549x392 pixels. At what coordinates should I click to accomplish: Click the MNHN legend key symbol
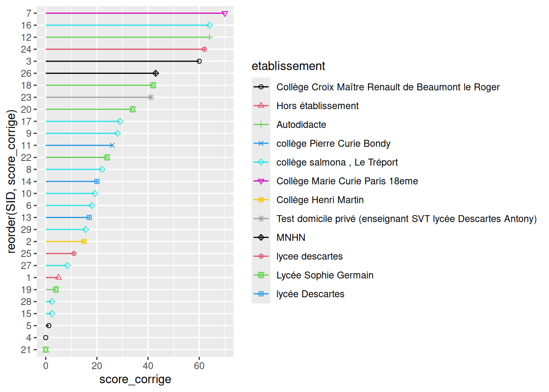[261, 238]
